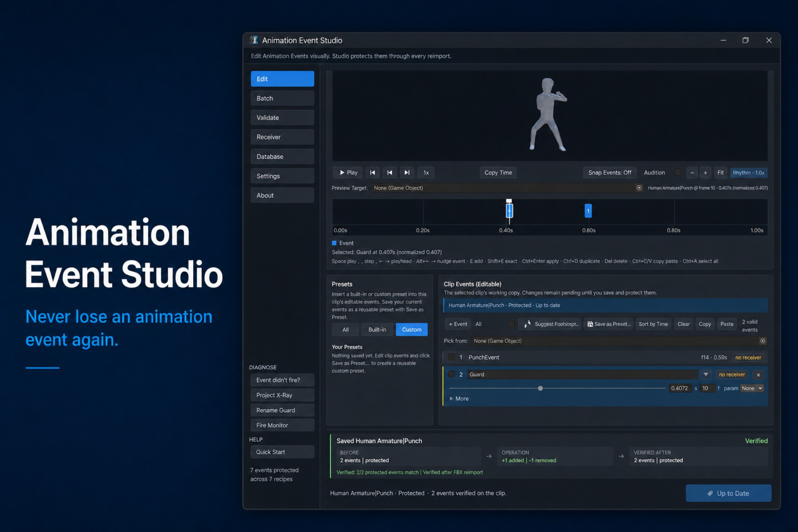Click the Copy Time button

coord(498,173)
